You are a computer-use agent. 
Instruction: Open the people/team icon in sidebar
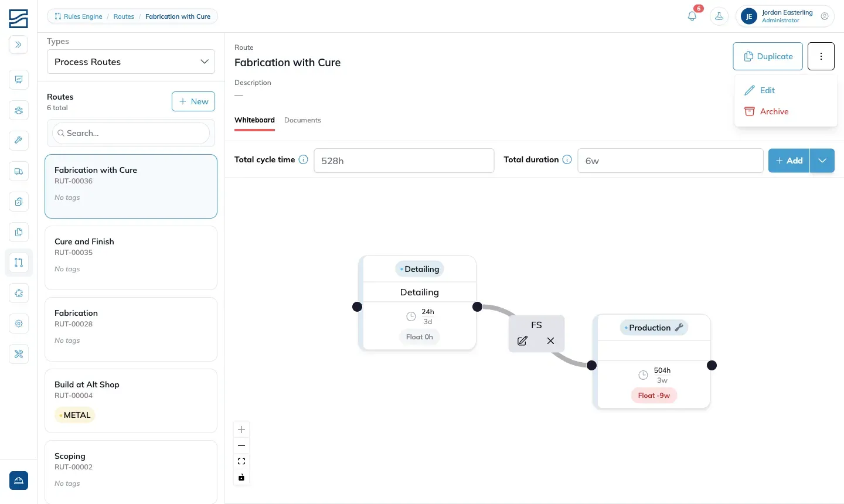(19, 110)
